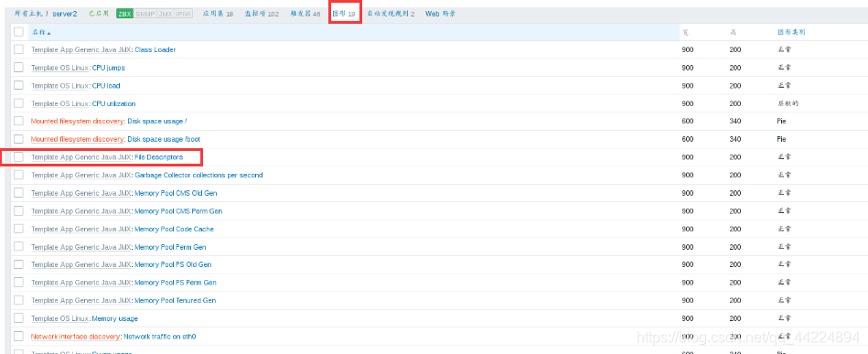This screenshot has width=868, height=354.
Task: Sort by the 名称 column header
Action: point(41,32)
